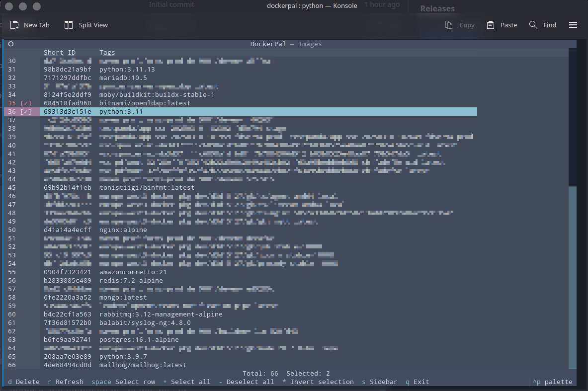Image resolution: width=588 pixels, height=391 pixels.
Task: Click short ID 4de68494cd0d
Action: [68, 365]
